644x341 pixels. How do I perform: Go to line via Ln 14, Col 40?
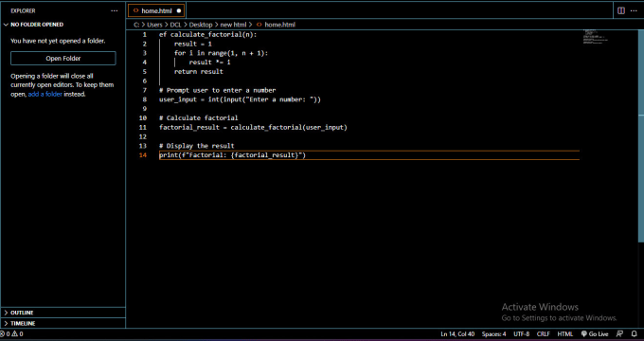(x=457, y=334)
